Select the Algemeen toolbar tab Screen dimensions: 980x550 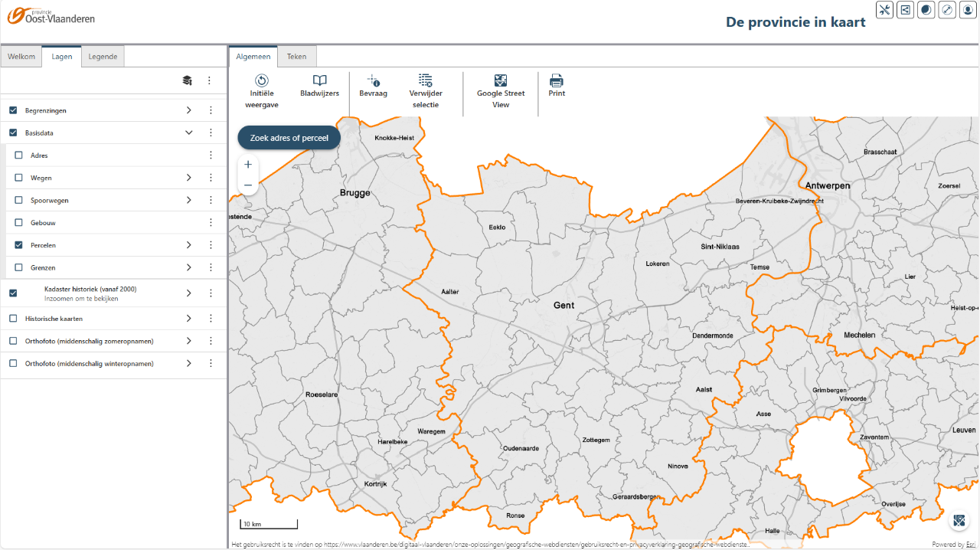[253, 57]
